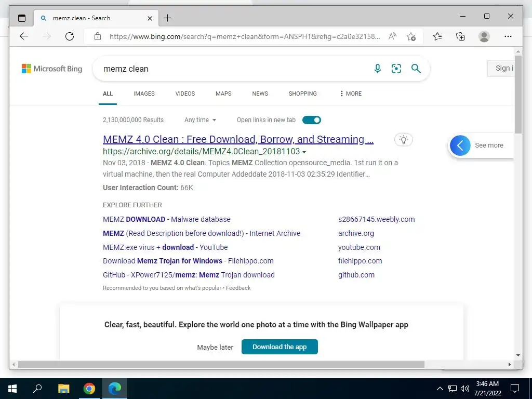
Task: Click the browser address bar URL
Action: (245, 36)
